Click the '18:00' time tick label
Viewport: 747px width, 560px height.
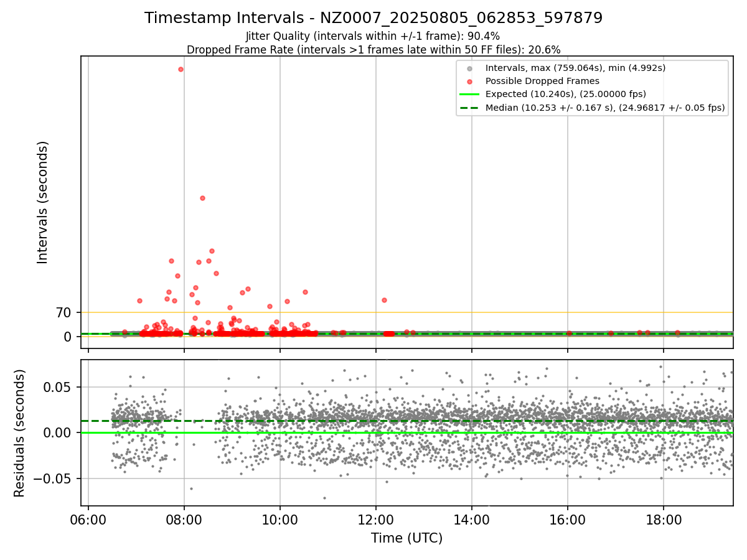[664, 520]
